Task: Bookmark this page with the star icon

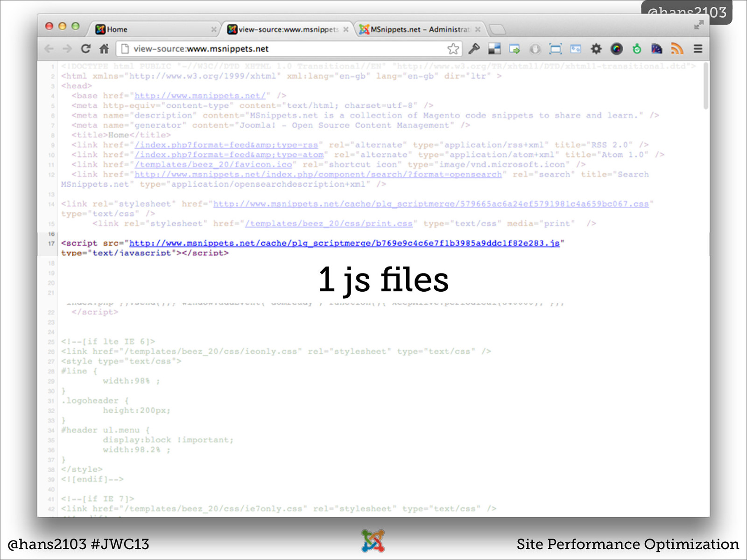Action: point(453,49)
